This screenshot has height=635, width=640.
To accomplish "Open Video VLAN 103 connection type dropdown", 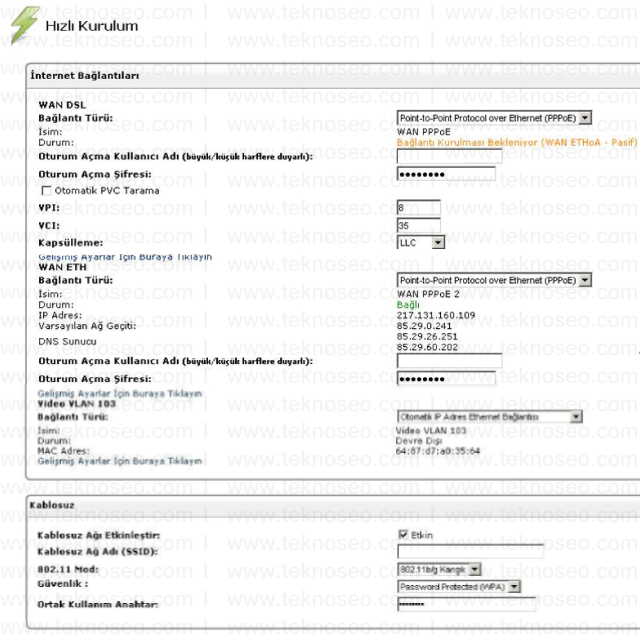I will [490, 417].
